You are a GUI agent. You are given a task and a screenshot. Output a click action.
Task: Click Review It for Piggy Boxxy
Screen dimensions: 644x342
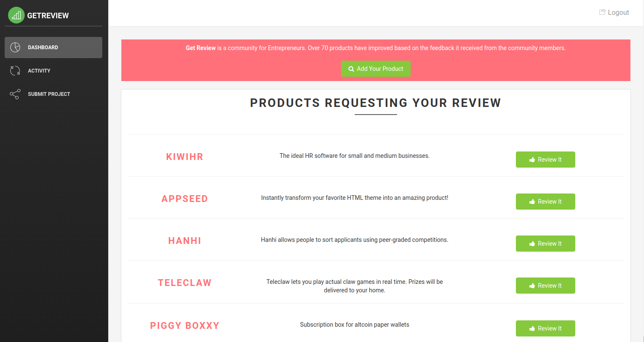point(546,328)
